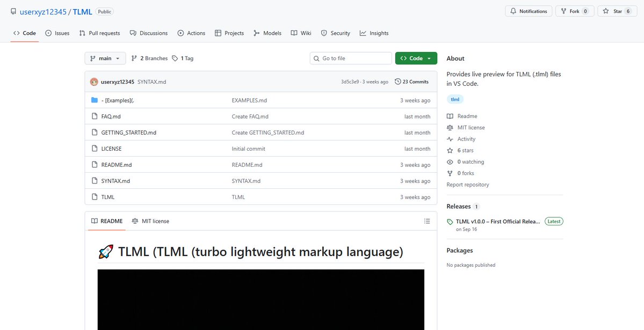The image size is (644, 330).
Task: Open the Projects tab
Action: pos(229,33)
